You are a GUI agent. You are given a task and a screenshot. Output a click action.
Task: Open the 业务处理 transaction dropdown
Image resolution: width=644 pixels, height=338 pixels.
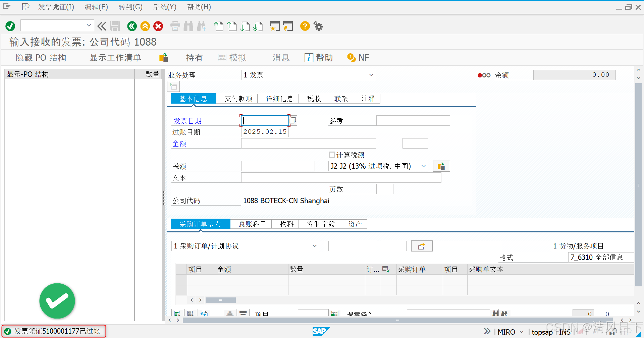point(371,75)
